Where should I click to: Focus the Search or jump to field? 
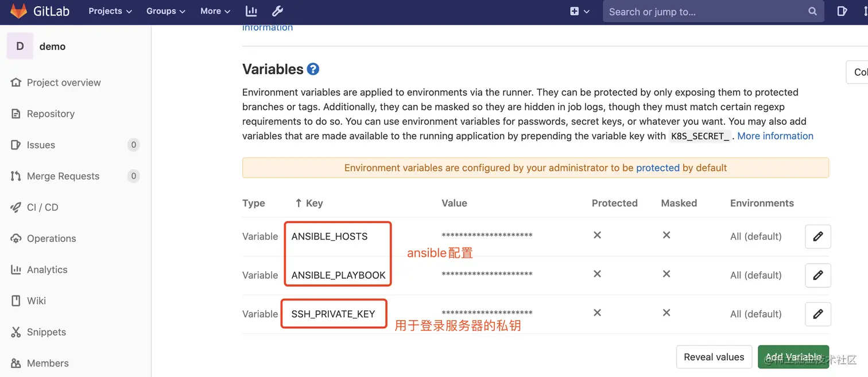(x=706, y=11)
